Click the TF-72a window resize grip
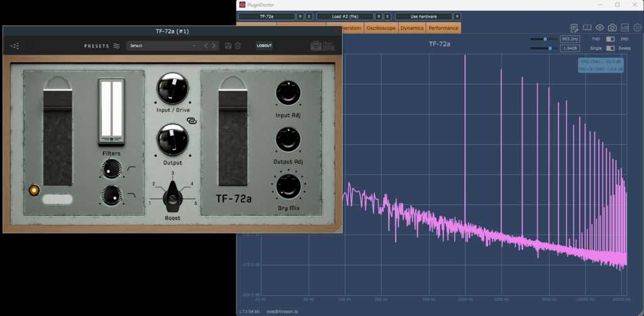 339,230
